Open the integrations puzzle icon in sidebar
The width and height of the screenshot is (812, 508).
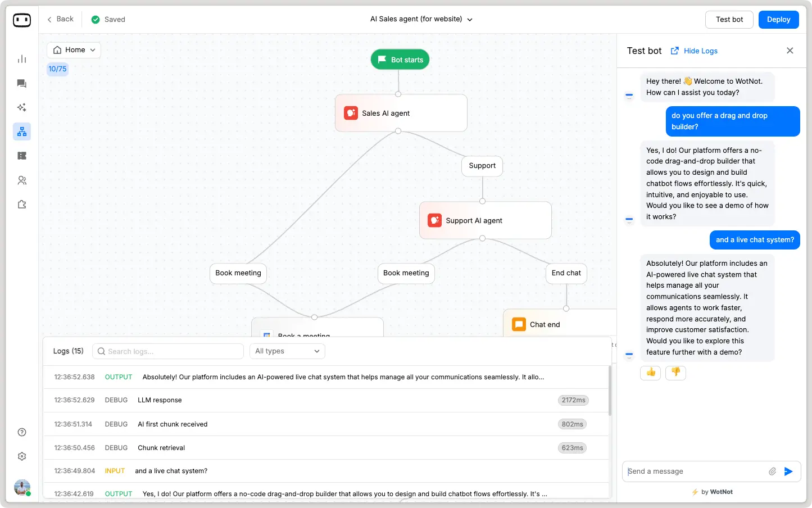click(x=21, y=204)
